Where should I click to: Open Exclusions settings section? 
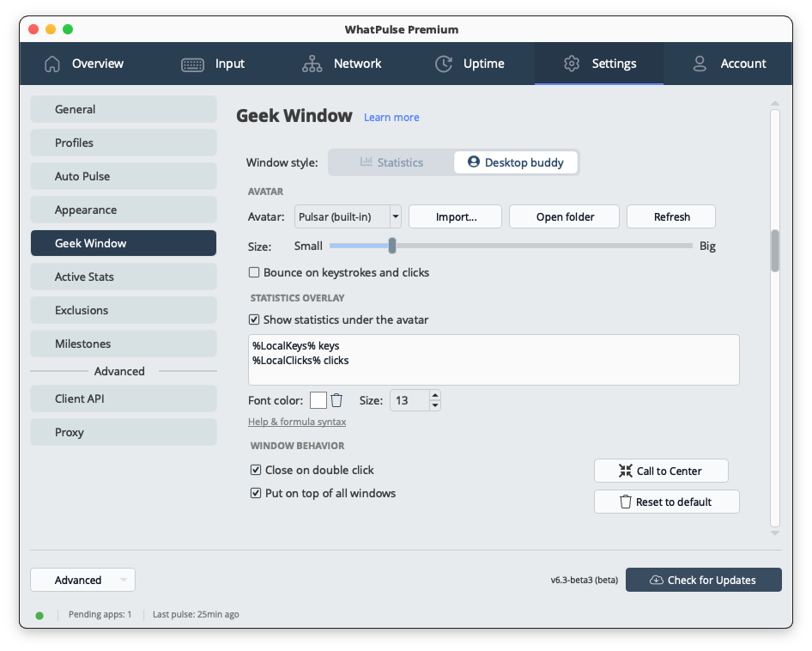pyautogui.click(x=124, y=310)
